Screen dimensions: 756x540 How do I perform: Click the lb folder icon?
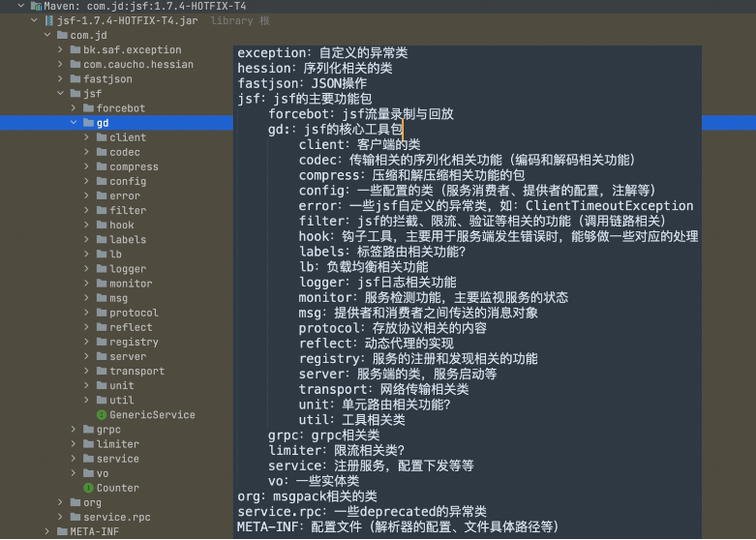click(102, 254)
